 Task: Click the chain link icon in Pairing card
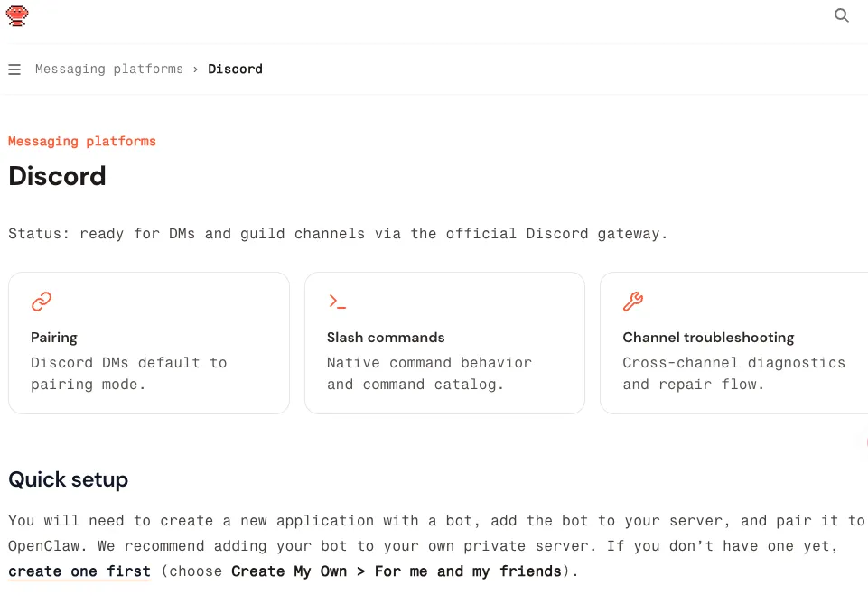coord(42,302)
